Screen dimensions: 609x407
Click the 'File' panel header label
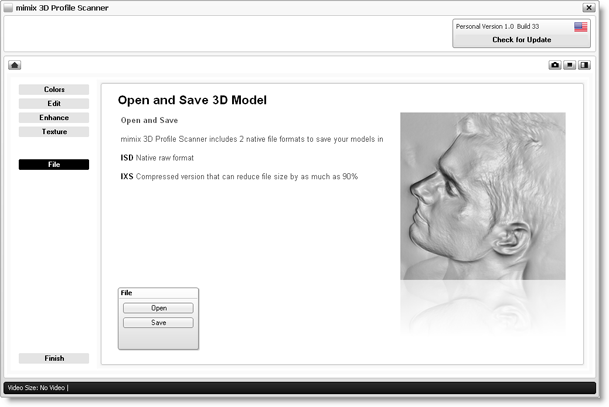(126, 293)
